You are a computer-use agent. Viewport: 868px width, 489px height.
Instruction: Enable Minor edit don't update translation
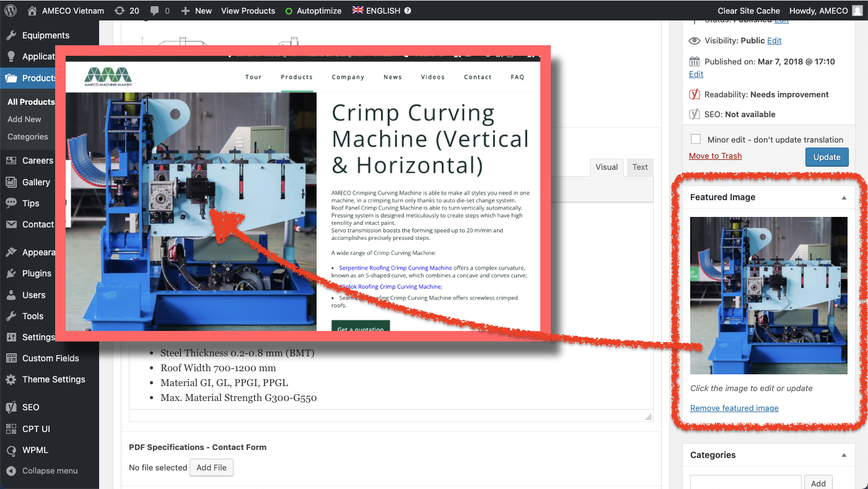point(696,139)
